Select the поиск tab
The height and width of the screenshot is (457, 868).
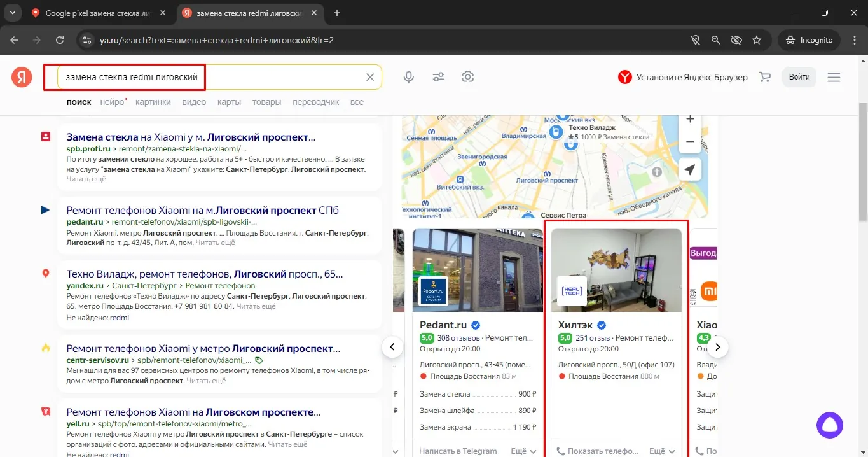click(x=79, y=102)
